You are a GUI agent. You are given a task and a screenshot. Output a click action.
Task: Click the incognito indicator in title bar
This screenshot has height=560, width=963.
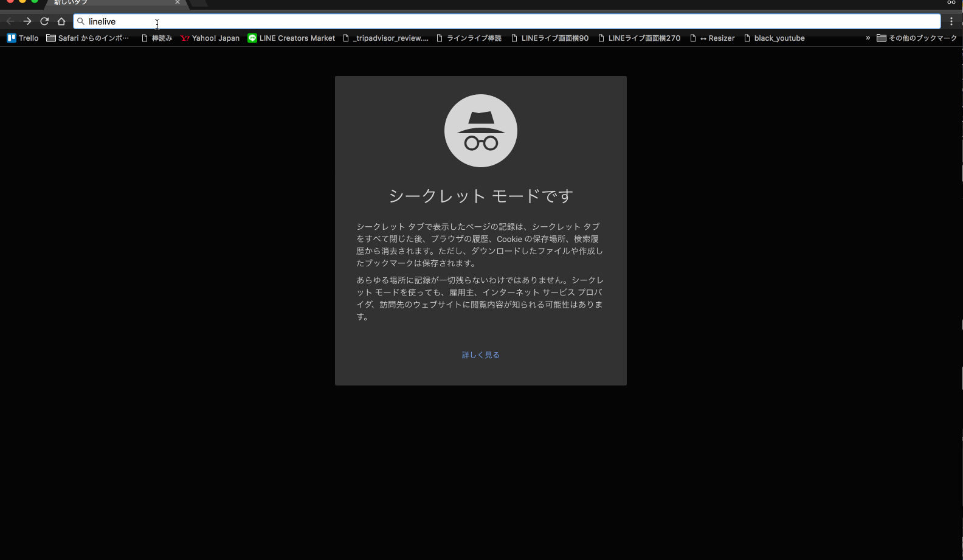click(x=951, y=2)
